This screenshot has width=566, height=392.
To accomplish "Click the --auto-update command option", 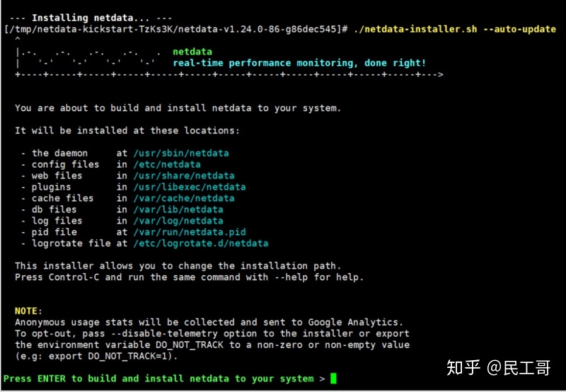I will (519, 29).
